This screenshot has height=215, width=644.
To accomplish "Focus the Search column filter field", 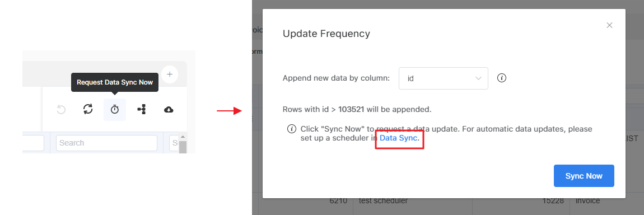I will click(x=107, y=143).
